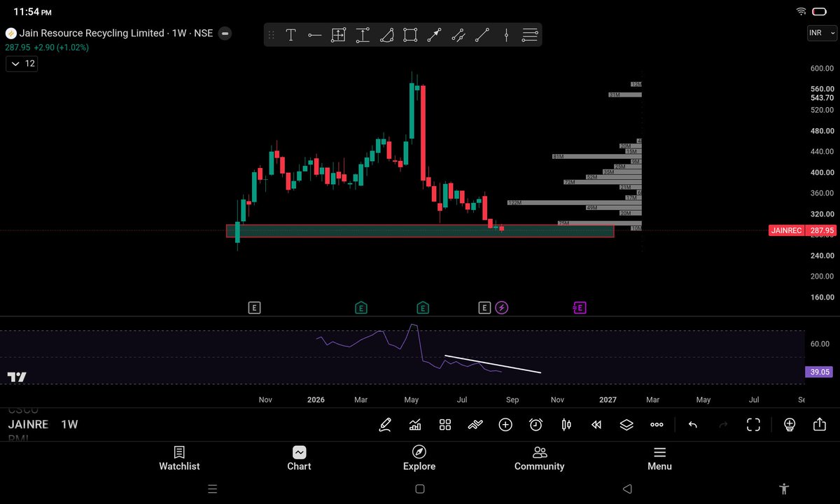
Task: Tap the purple lightning event marker
Action: point(502,307)
